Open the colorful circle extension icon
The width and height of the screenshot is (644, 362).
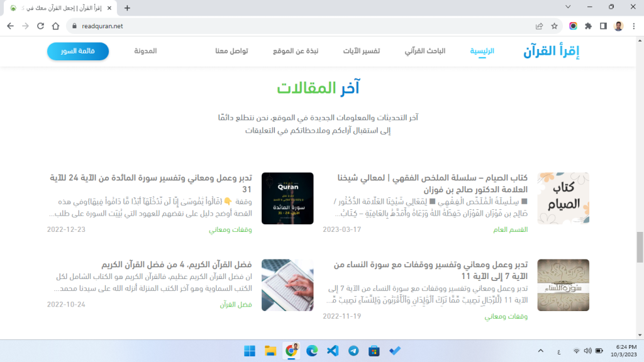point(573,26)
